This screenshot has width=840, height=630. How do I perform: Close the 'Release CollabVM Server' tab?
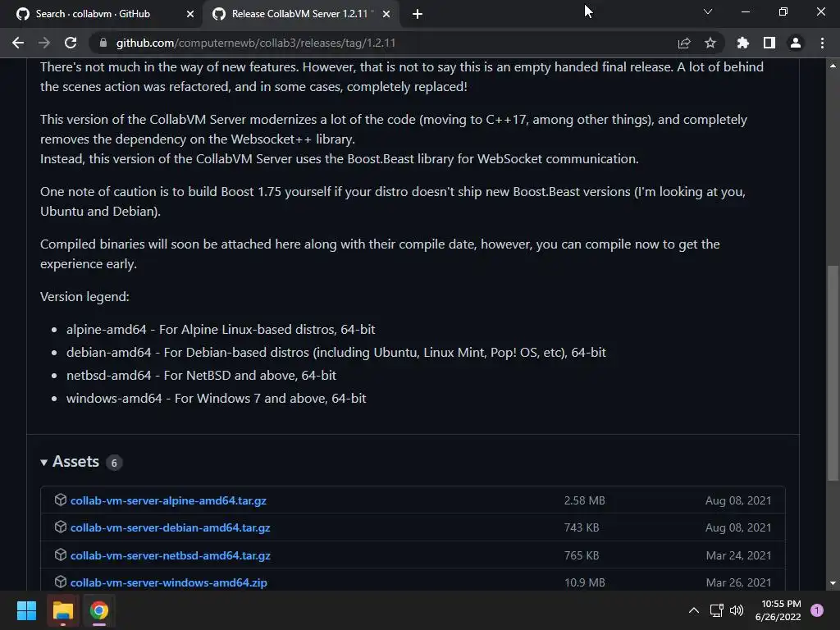pyautogui.click(x=386, y=14)
